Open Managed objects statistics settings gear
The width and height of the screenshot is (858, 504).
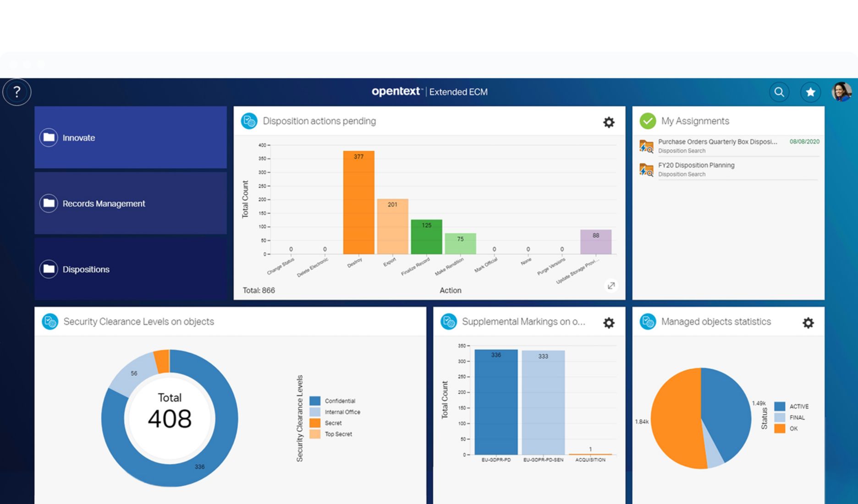808,323
